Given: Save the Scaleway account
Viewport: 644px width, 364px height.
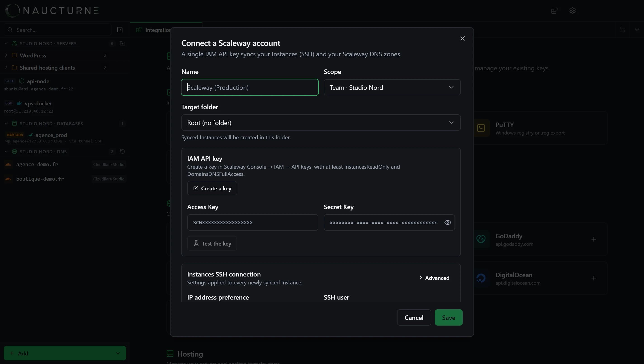Looking at the screenshot, I should 448,317.
